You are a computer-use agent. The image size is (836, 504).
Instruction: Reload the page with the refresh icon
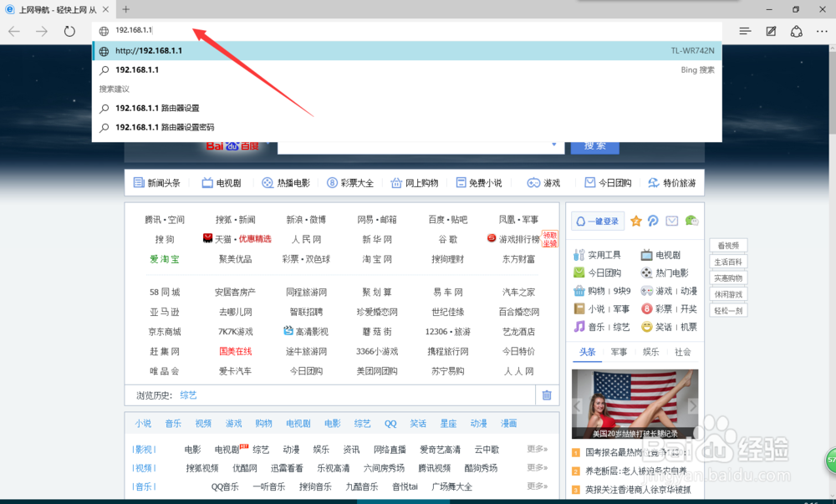[70, 32]
